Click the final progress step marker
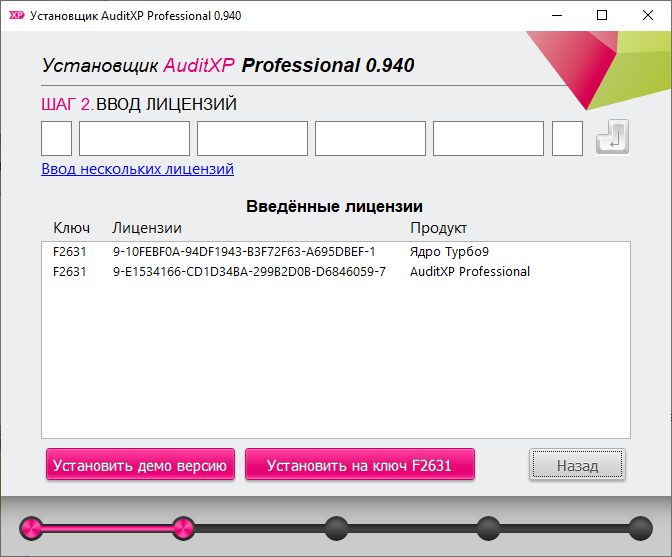672x557 pixels. click(x=641, y=528)
